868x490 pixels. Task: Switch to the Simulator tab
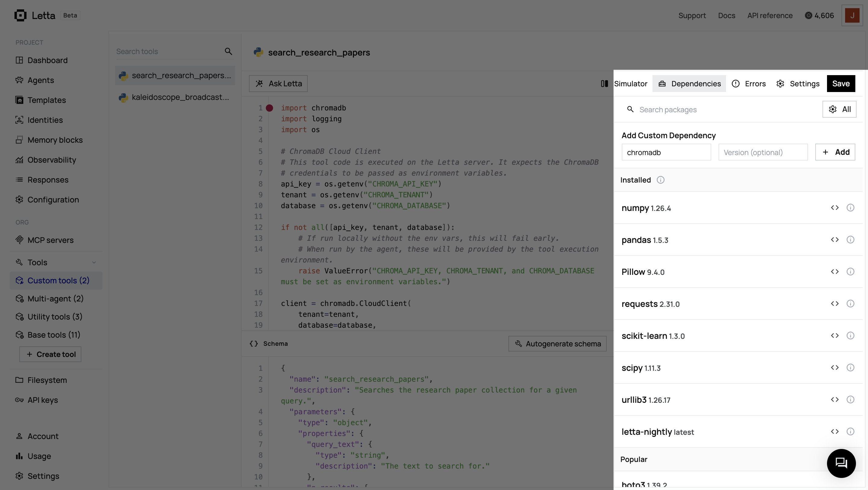point(631,83)
